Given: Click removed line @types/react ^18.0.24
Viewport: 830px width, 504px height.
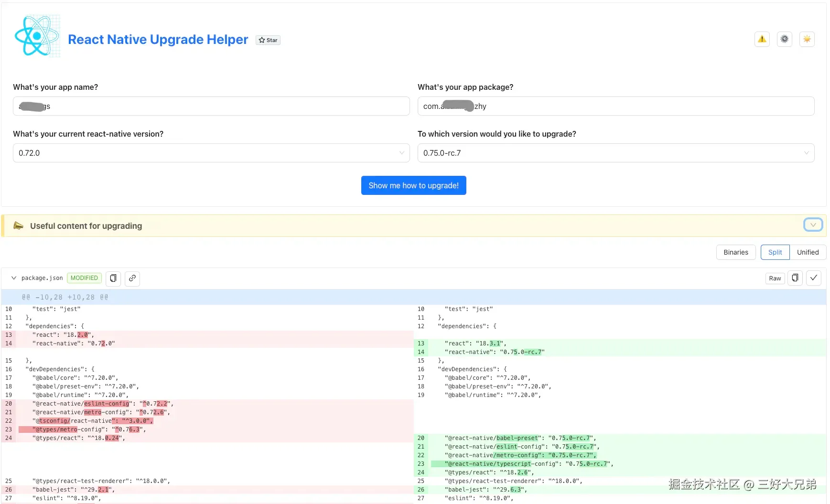Looking at the screenshot, I should coord(207,438).
